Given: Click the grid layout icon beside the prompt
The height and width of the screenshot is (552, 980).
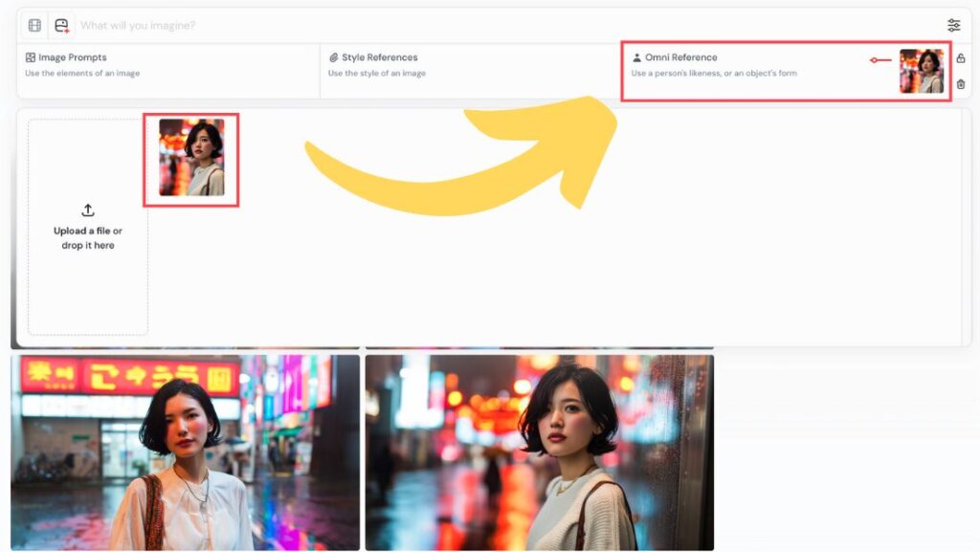Looking at the screenshot, I should click(34, 26).
